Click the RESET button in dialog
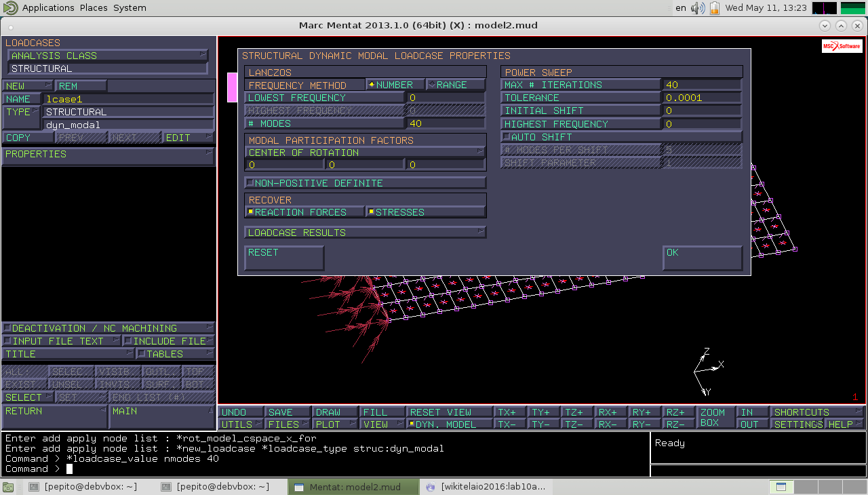The width and height of the screenshot is (868, 495). (x=283, y=258)
